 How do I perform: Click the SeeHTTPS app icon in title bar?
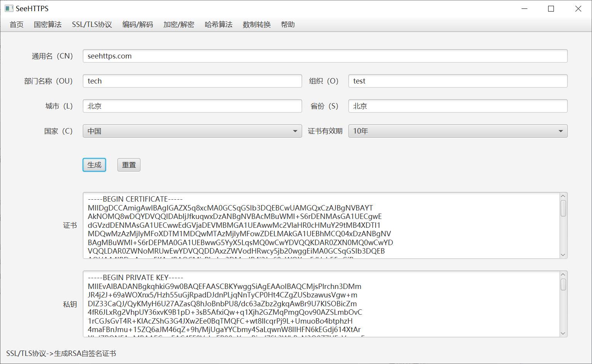9,8
